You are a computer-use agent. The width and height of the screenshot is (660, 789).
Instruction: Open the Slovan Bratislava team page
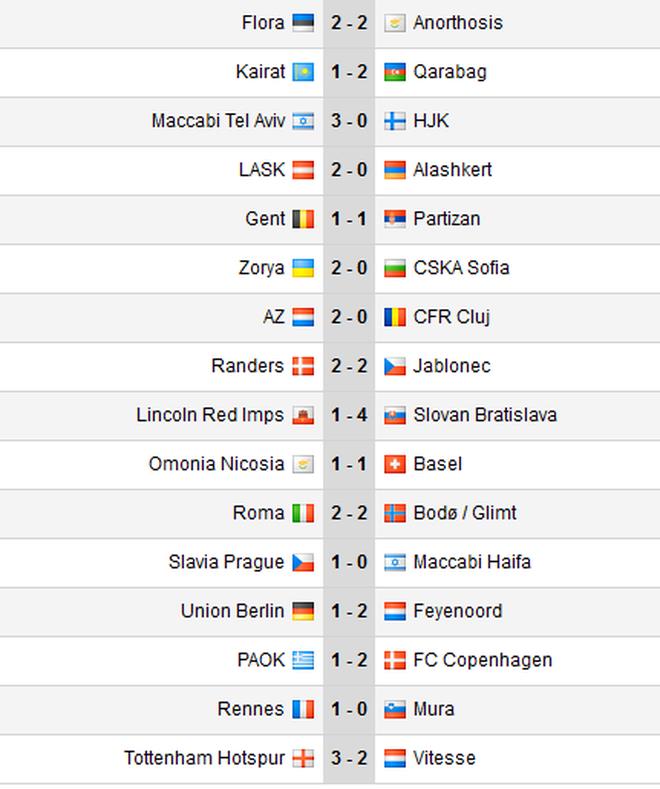pos(485,415)
